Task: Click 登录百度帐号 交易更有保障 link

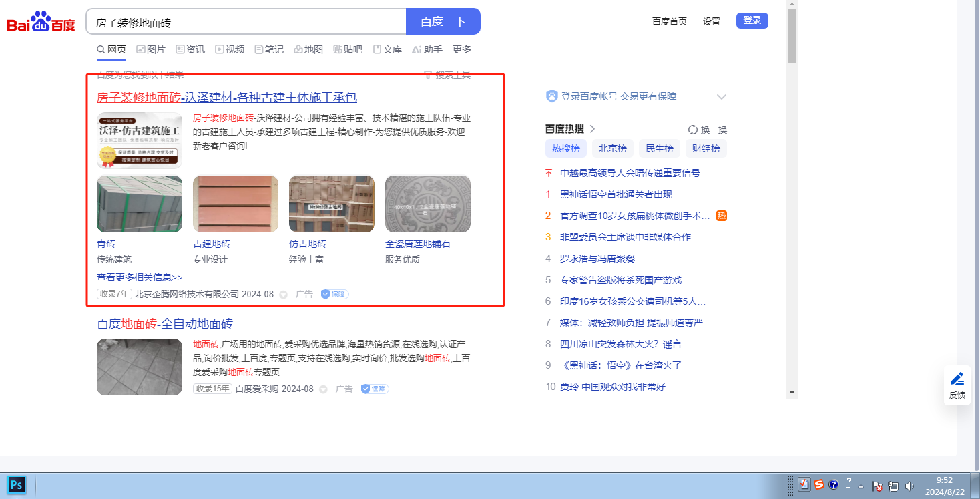Action: [619, 96]
